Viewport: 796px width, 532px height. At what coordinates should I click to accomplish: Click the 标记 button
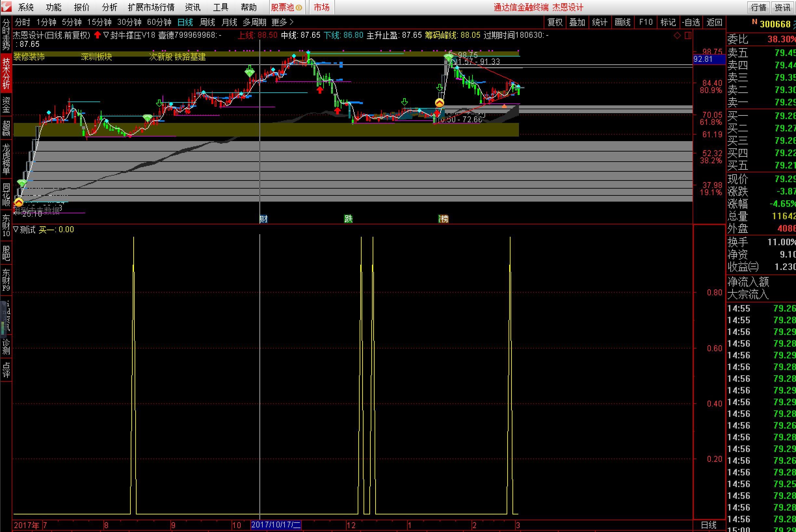tap(669, 22)
